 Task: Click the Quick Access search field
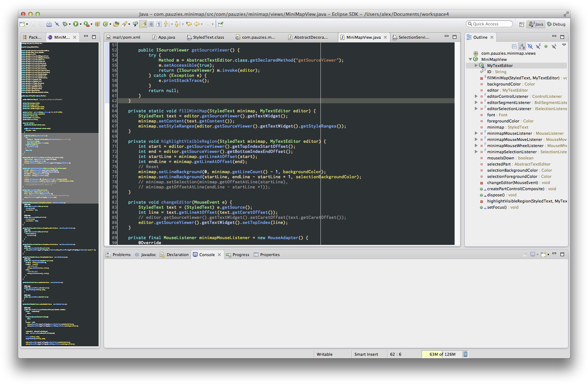click(489, 24)
